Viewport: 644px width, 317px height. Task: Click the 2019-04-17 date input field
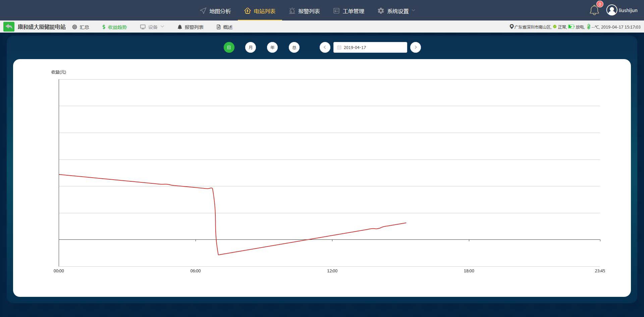point(372,47)
